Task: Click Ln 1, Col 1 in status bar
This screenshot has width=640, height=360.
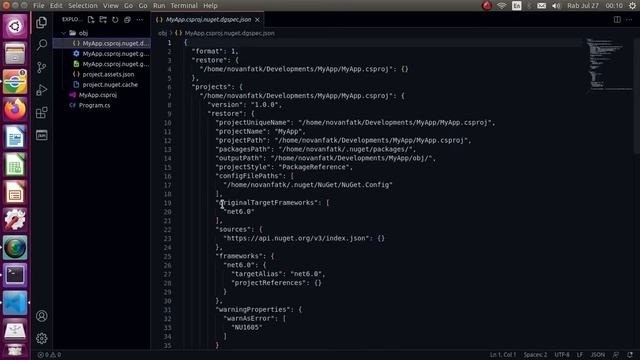Action: point(503,355)
